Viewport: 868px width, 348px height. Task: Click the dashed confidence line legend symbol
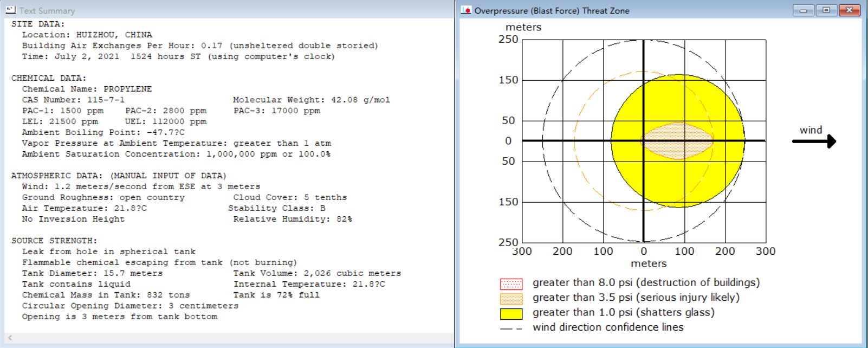(511, 328)
